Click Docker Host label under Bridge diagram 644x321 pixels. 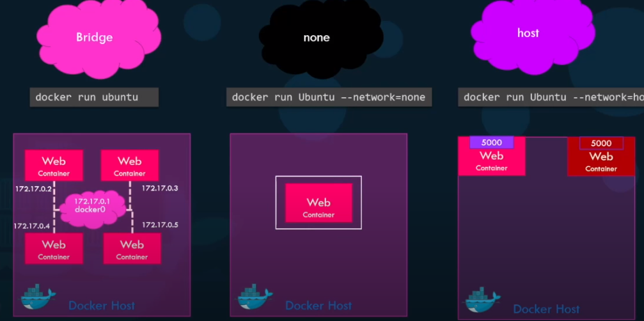102,306
